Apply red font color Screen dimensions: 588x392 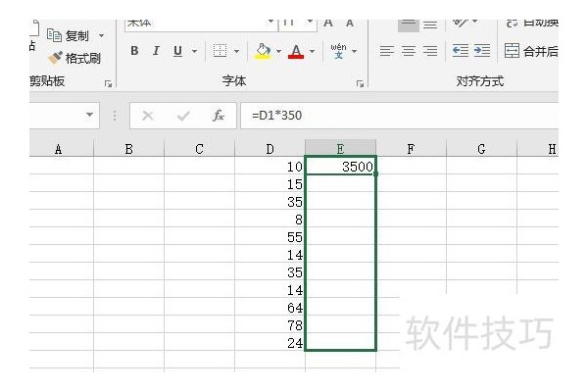pyautogui.click(x=296, y=51)
